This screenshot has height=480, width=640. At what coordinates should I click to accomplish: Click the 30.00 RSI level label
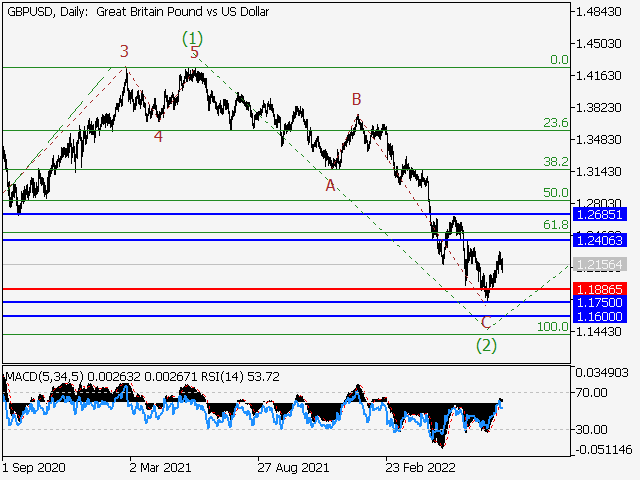tap(592, 429)
